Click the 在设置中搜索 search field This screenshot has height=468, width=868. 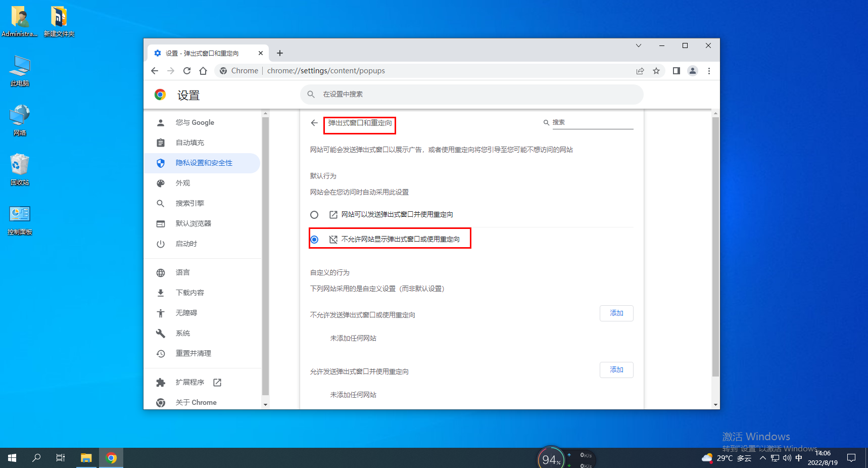point(455,94)
